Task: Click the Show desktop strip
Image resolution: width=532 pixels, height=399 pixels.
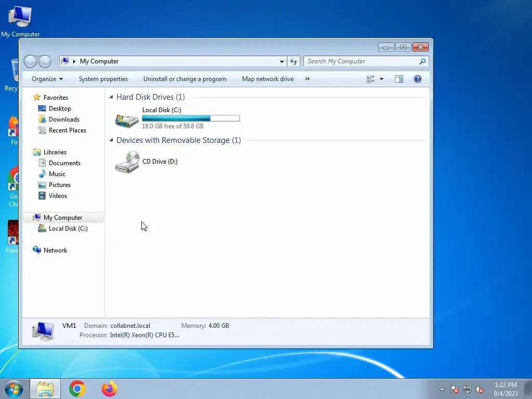Action: pyautogui.click(x=528, y=389)
